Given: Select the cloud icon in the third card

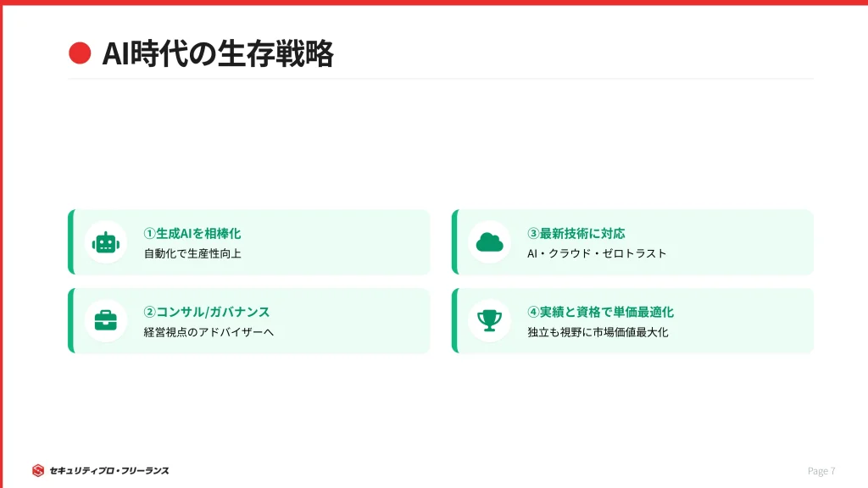Looking at the screenshot, I should point(489,242).
